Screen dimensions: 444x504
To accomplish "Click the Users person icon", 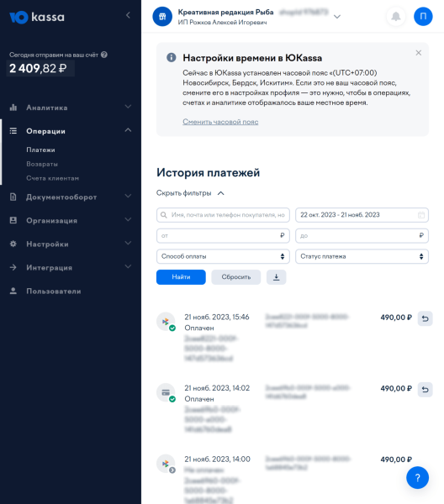I will point(13,291).
